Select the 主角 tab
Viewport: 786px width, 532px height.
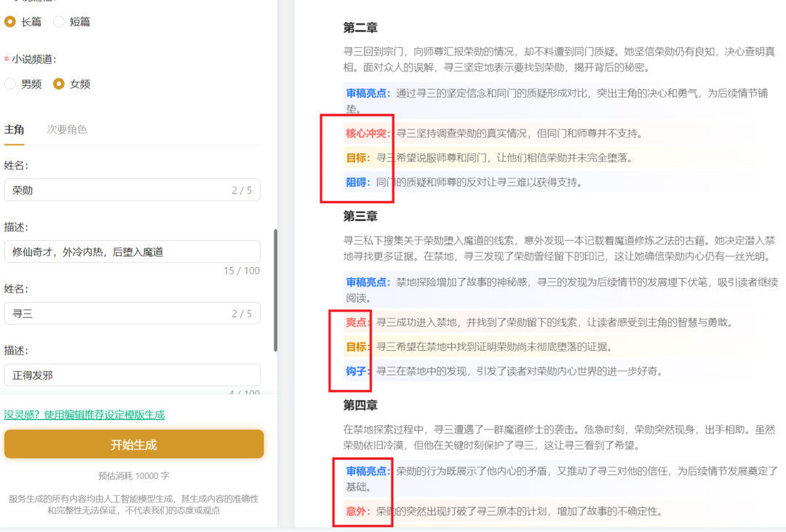coord(15,130)
